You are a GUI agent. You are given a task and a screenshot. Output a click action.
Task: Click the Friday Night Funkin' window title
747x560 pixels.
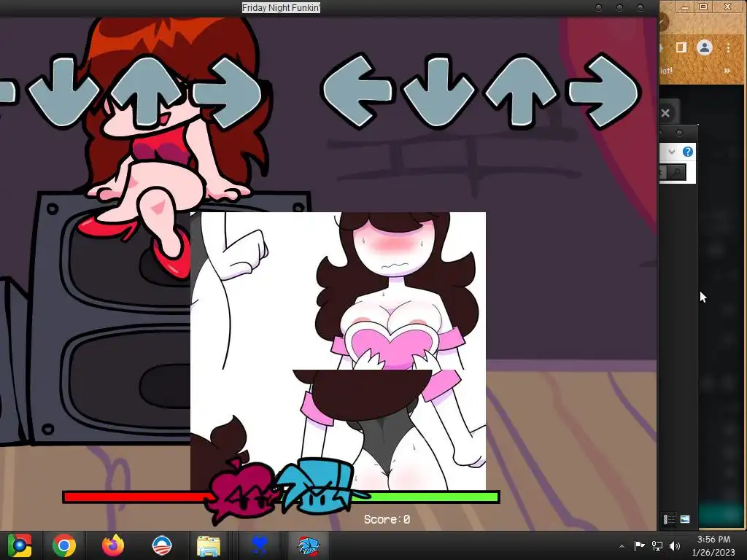coord(281,7)
